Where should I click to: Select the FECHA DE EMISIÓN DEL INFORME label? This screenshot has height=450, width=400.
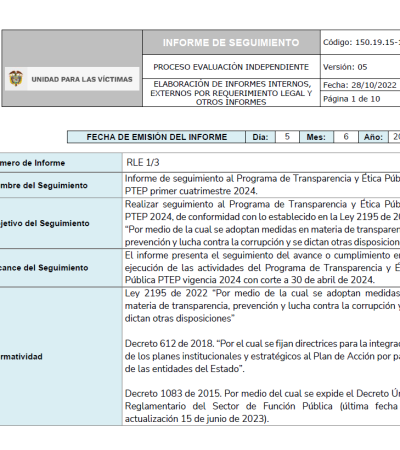click(x=156, y=137)
